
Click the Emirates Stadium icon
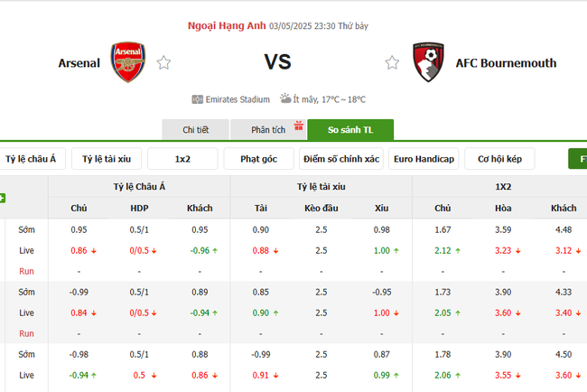coord(198,99)
